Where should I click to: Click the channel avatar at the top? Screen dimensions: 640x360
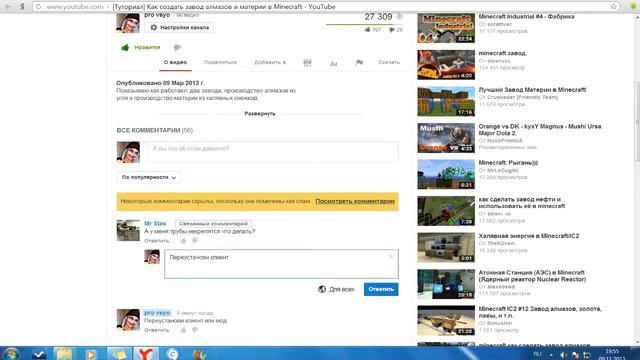tap(128, 23)
